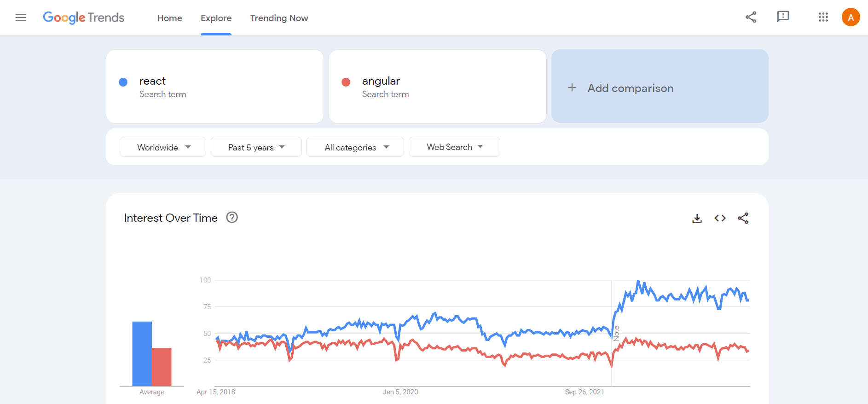This screenshot has height=404, width=868.
Task: Open the Web Search type dropdown
Action: point(454,147)
